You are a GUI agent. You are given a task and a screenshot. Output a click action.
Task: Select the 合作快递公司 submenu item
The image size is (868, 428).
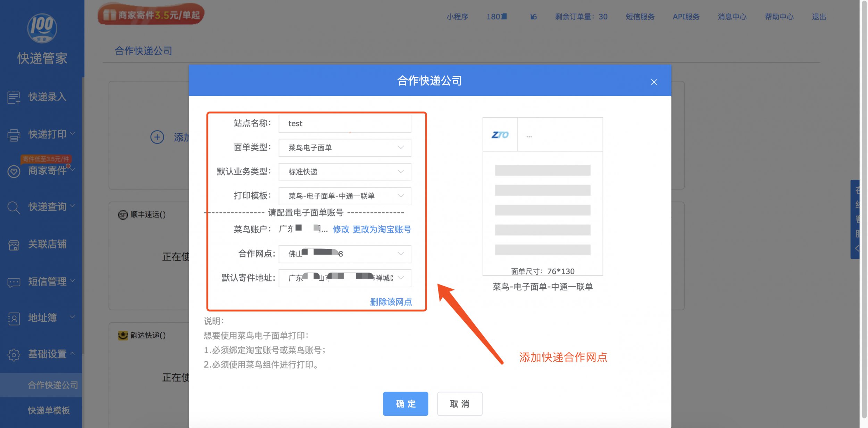pos(41,385)
